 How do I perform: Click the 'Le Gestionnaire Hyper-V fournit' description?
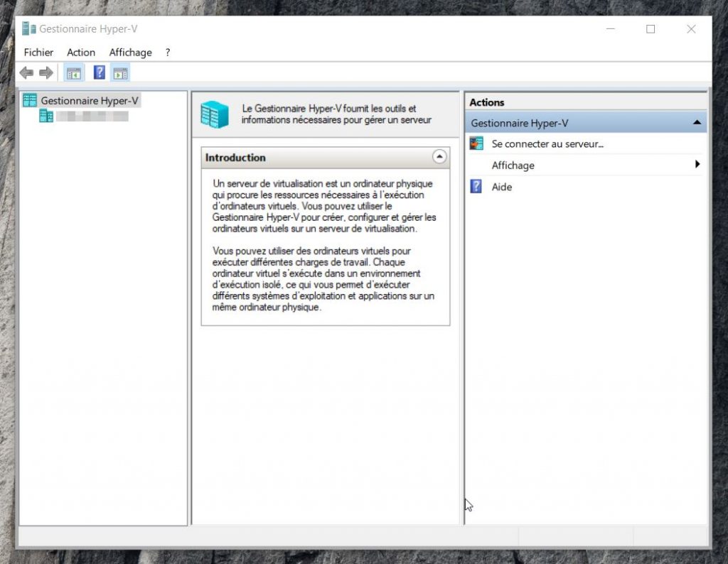(336, 114)
